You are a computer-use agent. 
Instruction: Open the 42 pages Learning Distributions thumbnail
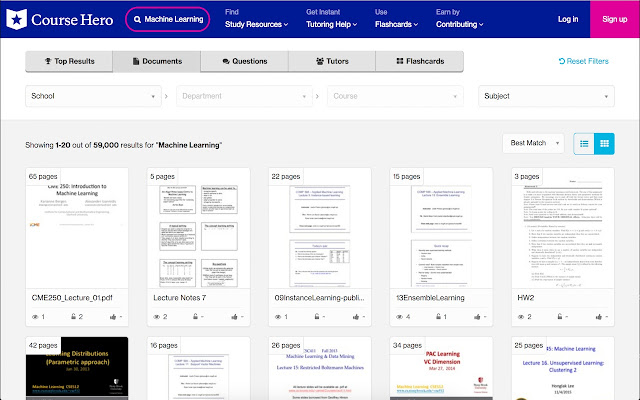[x=77, y=369]
